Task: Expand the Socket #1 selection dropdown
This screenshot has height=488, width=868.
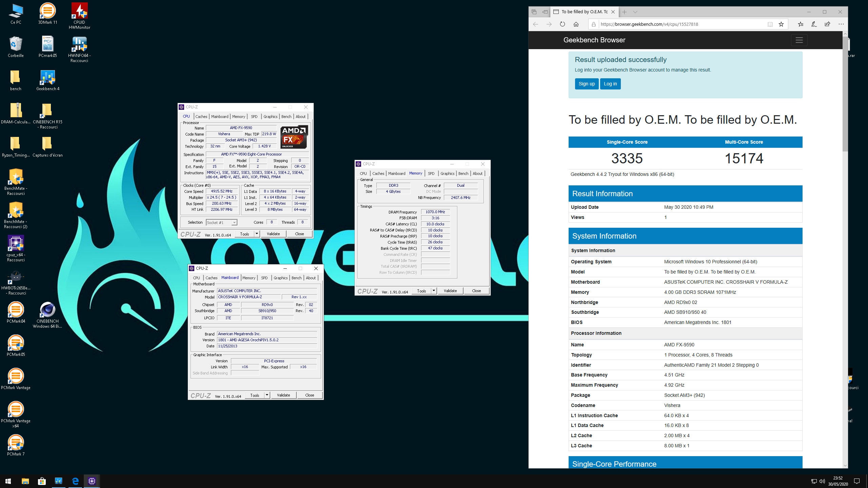Action: tap(234, 223)
